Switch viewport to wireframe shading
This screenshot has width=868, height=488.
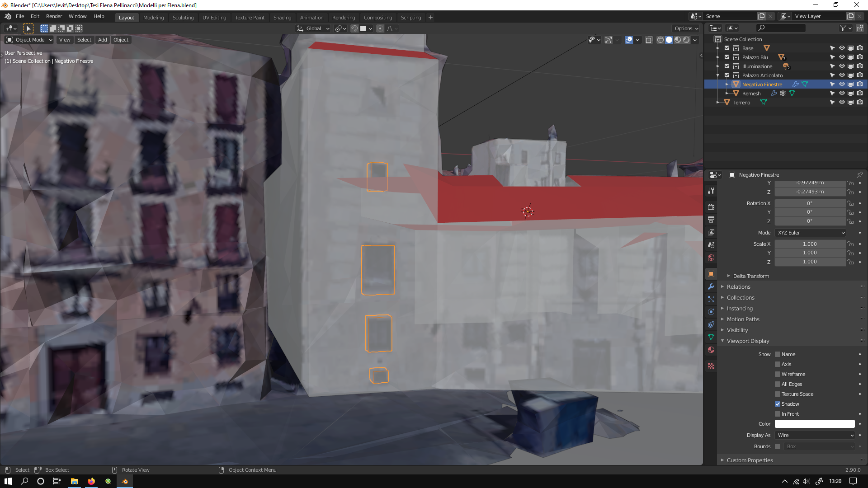(660, 40)
